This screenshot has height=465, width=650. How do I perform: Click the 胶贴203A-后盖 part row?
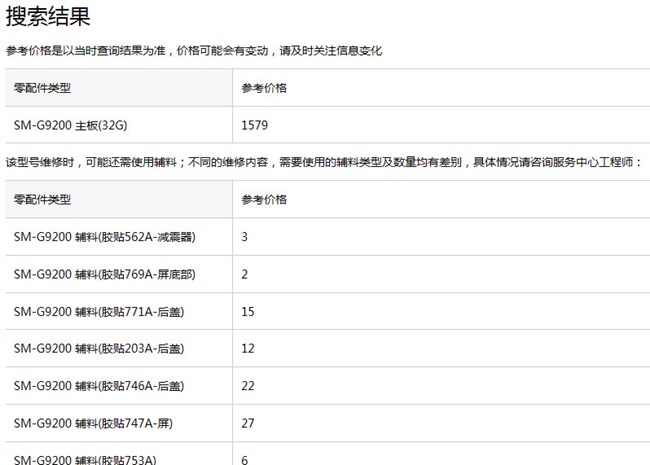point(99,349)
